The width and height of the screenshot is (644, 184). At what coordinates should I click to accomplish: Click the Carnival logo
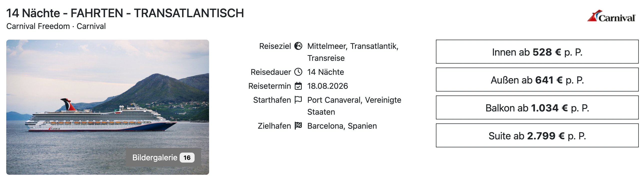tap(611, 16)
